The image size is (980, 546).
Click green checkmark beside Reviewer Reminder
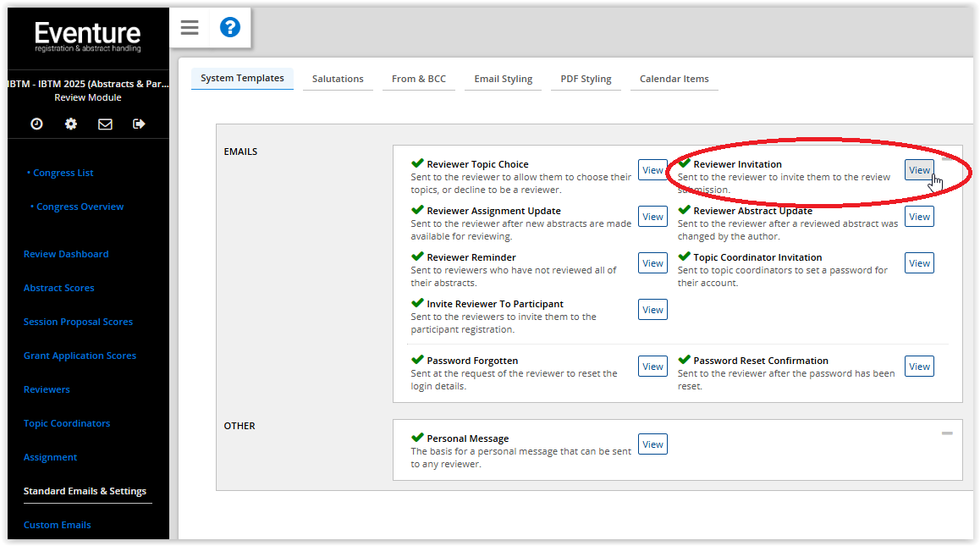coord(417,256)
